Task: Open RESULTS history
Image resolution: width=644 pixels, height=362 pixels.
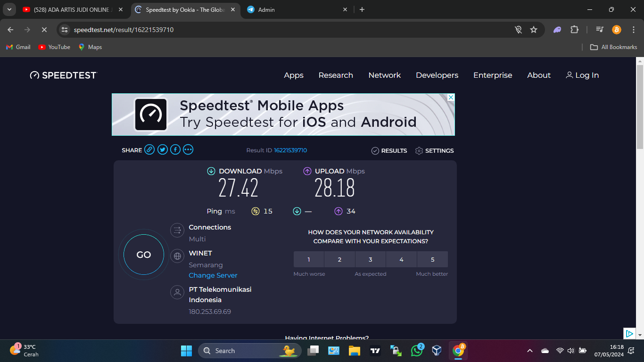Action: pyautogui.click(x=389, y=151)
